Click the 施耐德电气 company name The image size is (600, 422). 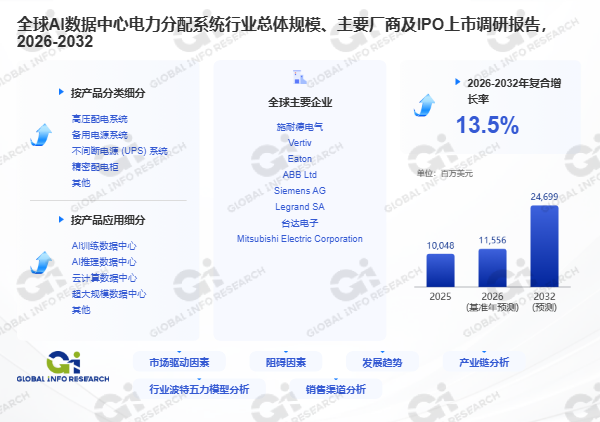point(300,127)
